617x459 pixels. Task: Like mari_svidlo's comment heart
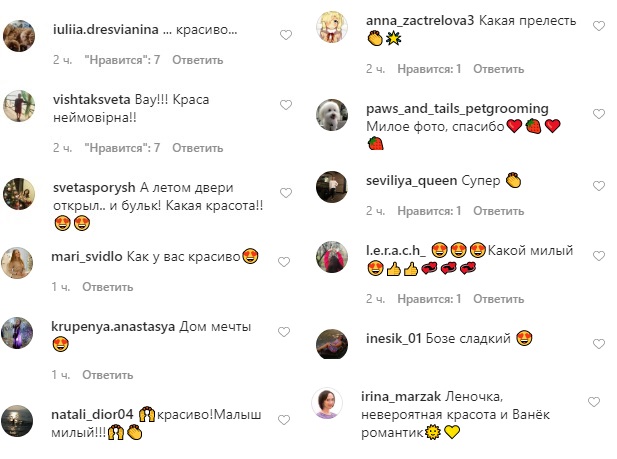pyautogui.click(x=284, y=262)
